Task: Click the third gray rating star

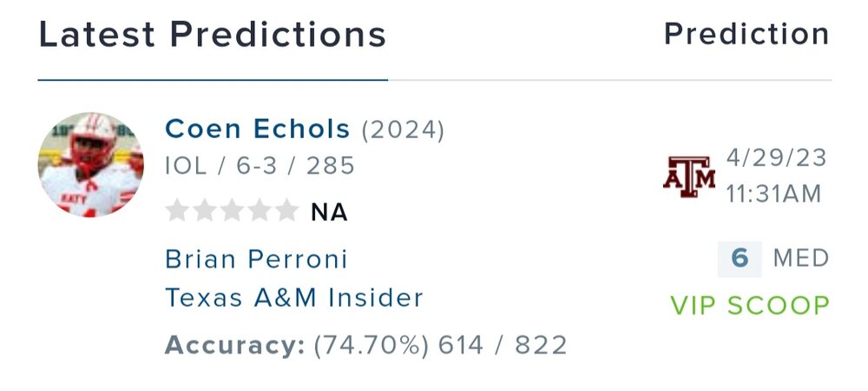Action: (x=232, y=211)
